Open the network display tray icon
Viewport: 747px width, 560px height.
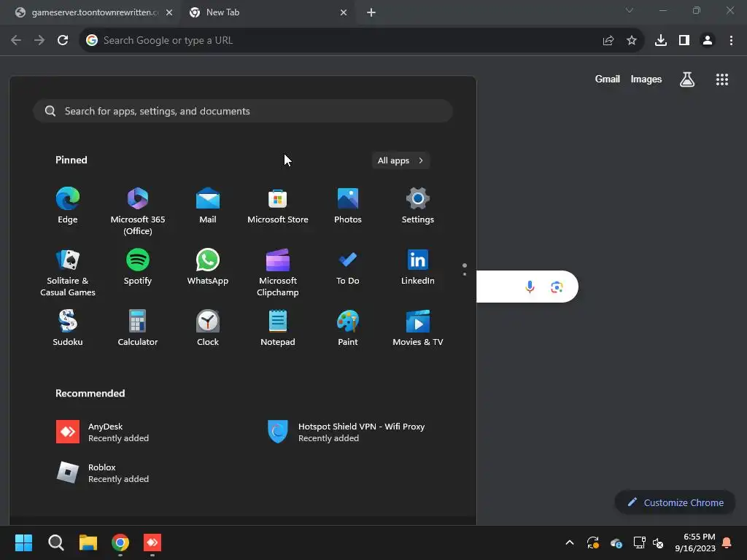(x=639, y=542)
